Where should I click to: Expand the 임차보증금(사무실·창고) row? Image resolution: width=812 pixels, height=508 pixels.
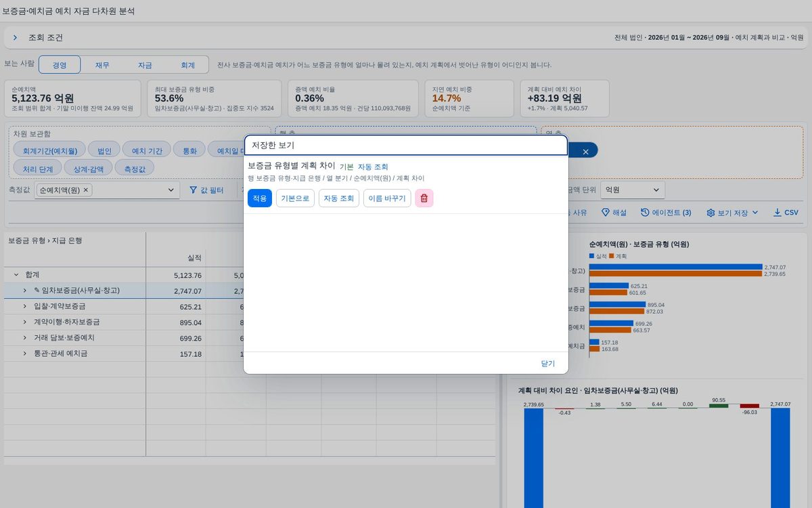pos(26,291)
